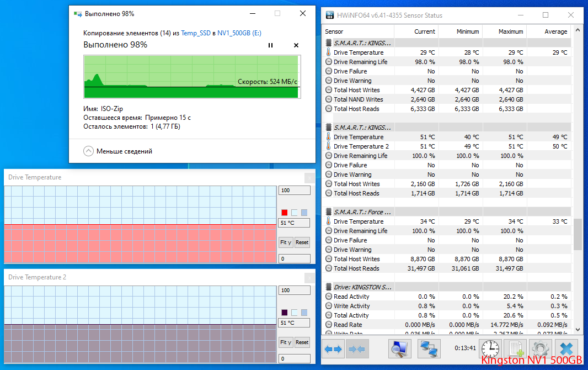Click the copy speed progress graph

pos(191,77)
